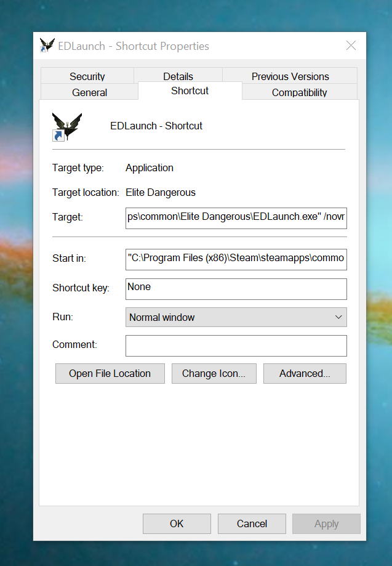
Task: Expand the Run window mode dropdown
Action: [x=236, y=317]
